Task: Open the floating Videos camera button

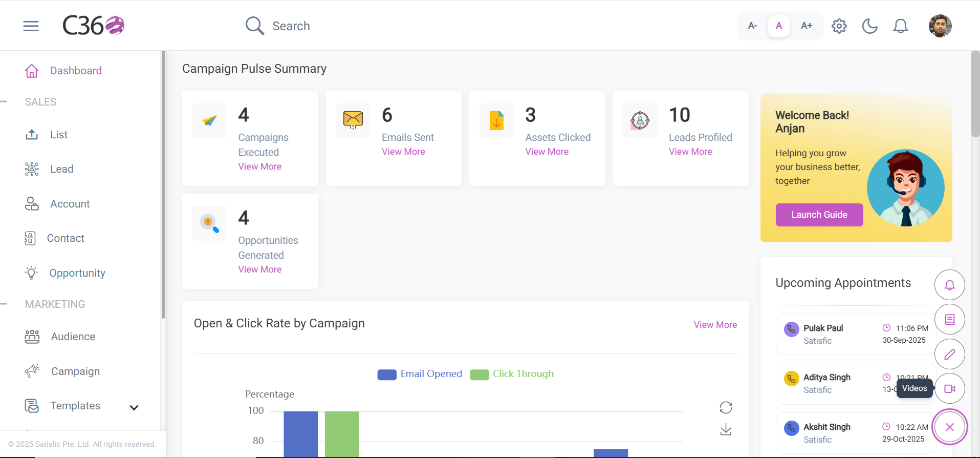Action: pos(950,388)
